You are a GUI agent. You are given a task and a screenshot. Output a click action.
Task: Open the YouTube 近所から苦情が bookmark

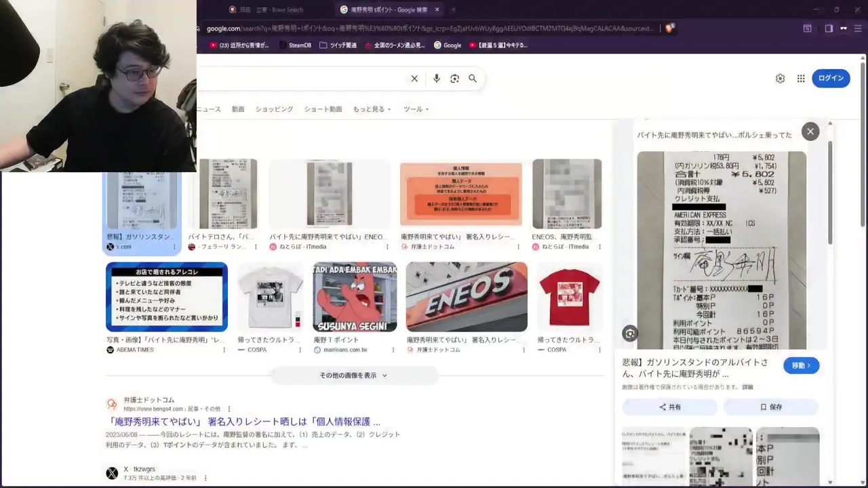click(239, 45)
